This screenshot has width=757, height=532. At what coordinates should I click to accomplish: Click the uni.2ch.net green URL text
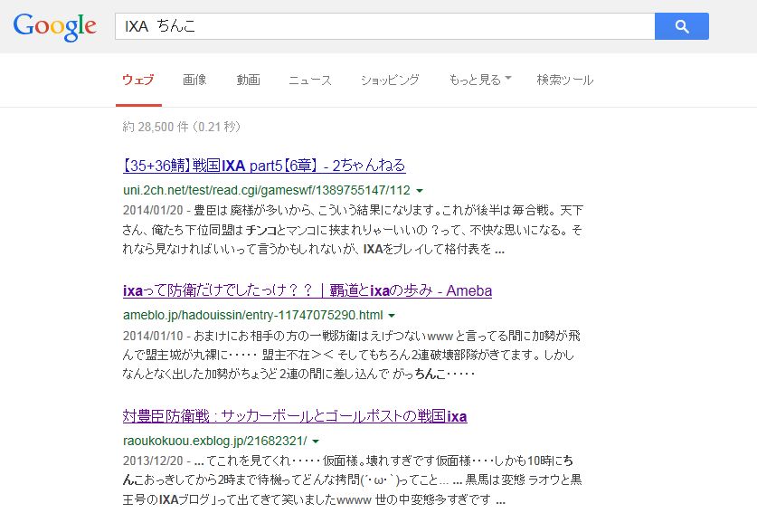tap(267, 190)
